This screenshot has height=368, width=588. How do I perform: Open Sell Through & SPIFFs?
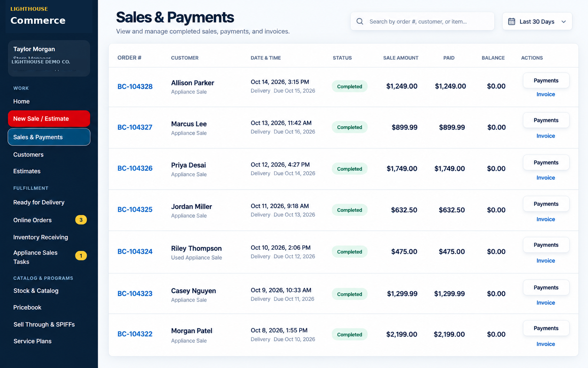44,325
